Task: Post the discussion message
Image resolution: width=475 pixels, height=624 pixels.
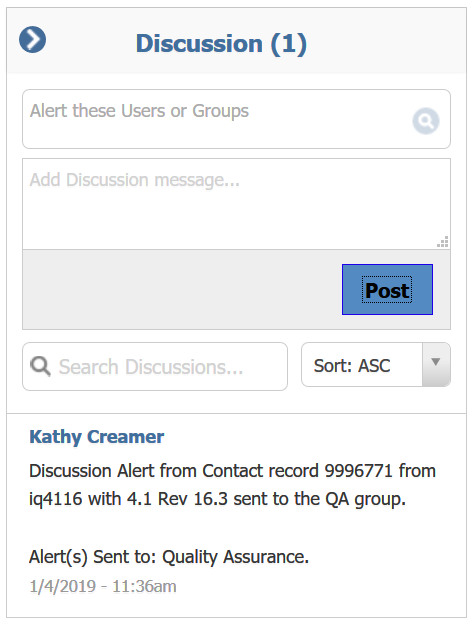Action: pyautogui.click(x=387, y=289)
